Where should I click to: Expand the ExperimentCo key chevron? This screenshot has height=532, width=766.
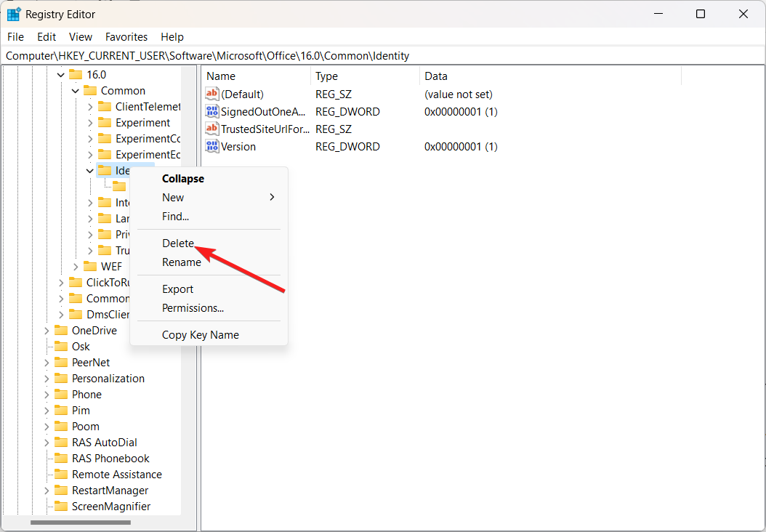[x=90, y=140]
